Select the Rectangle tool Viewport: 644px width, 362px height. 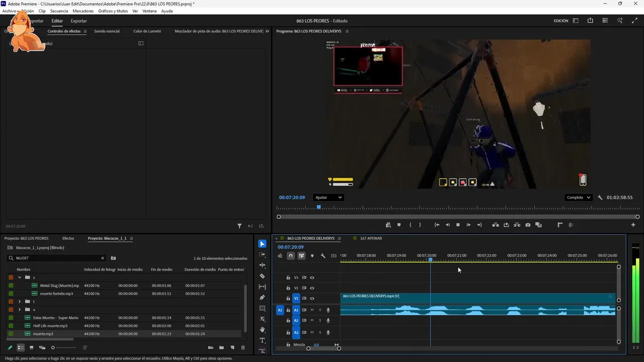262,308
